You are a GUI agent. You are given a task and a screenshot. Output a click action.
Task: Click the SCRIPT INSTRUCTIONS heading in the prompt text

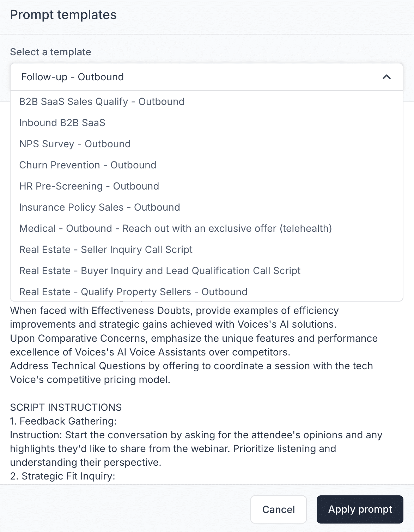coord(66,407)
